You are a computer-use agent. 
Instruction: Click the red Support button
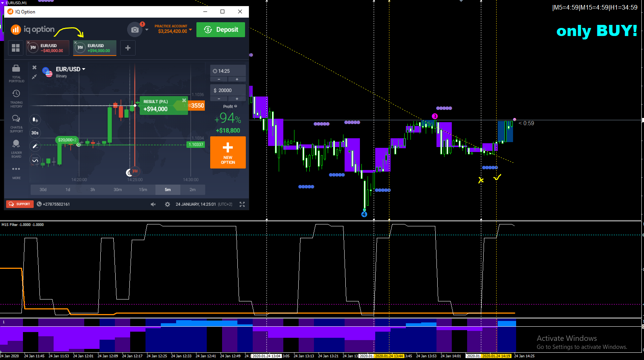click(20, 204)
